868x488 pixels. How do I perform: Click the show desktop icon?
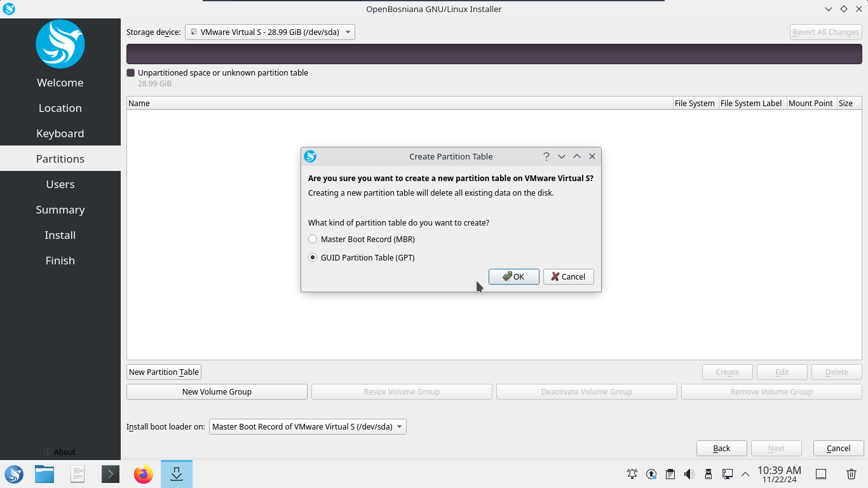tap(821, 474)
